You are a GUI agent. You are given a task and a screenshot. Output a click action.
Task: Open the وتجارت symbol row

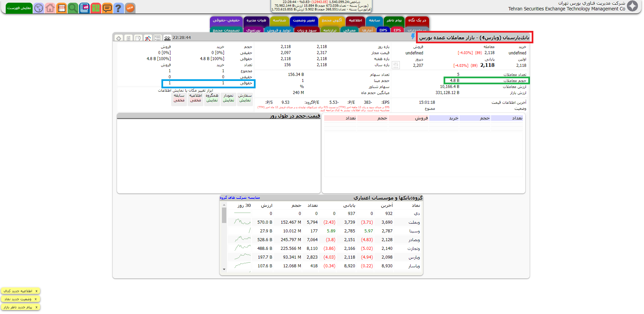pyautogui.click(x=325, y=249)
